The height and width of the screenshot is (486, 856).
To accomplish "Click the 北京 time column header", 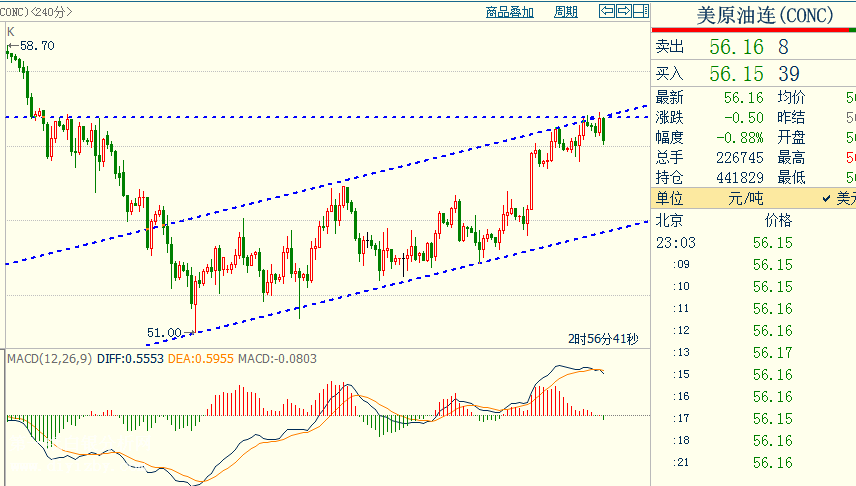I will [669, 220].
